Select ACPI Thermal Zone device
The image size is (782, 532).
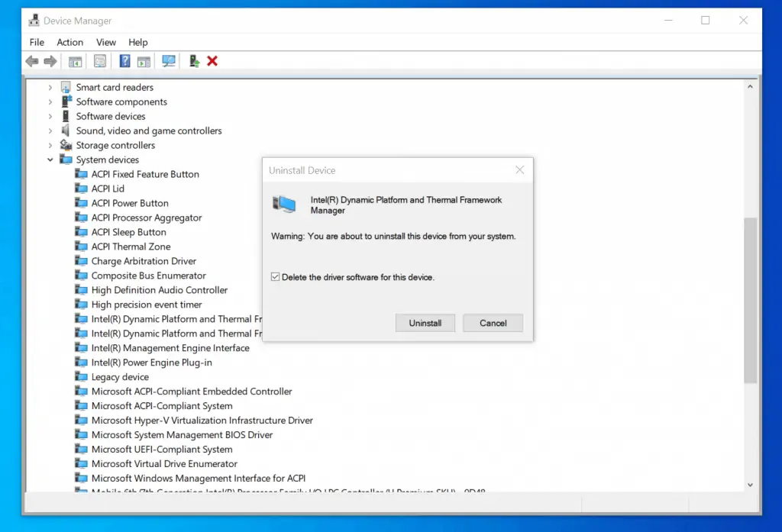point(131,247)
